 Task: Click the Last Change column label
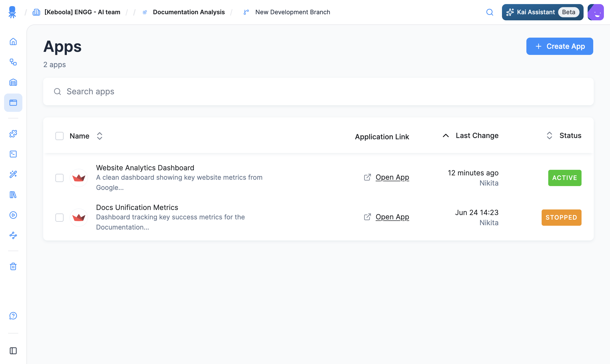point(477,136)
